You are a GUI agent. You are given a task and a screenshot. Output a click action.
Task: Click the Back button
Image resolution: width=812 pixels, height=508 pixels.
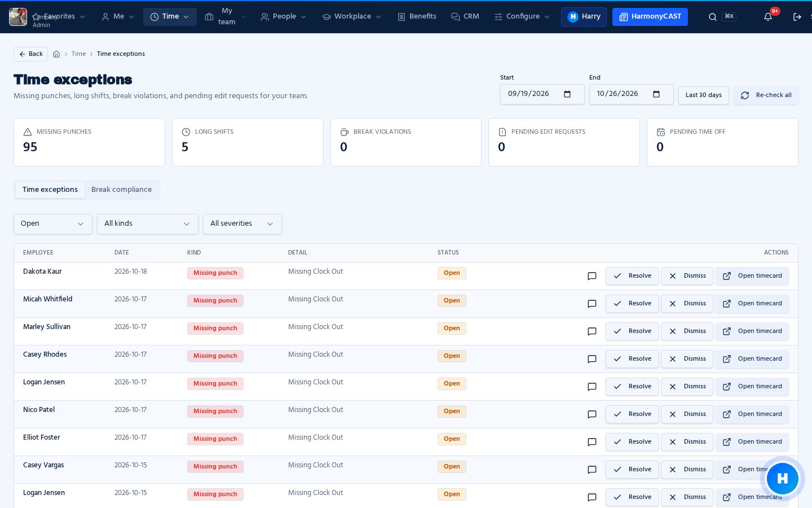[30, 54]
